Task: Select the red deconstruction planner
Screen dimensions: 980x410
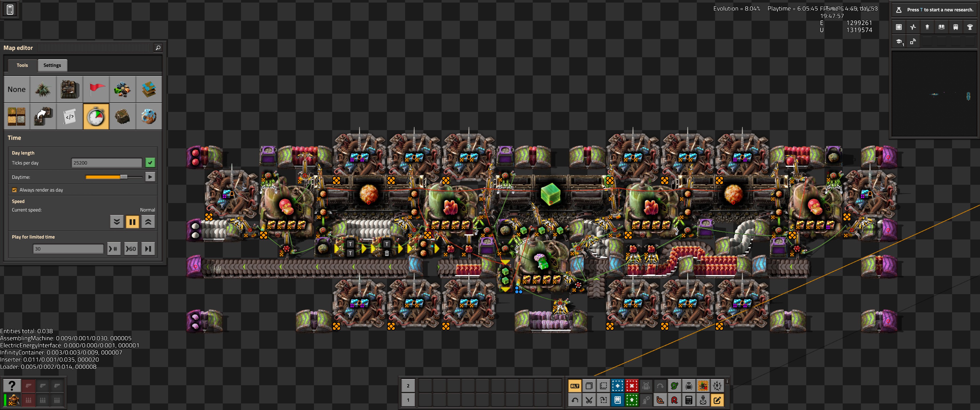Action: point(632,386)
